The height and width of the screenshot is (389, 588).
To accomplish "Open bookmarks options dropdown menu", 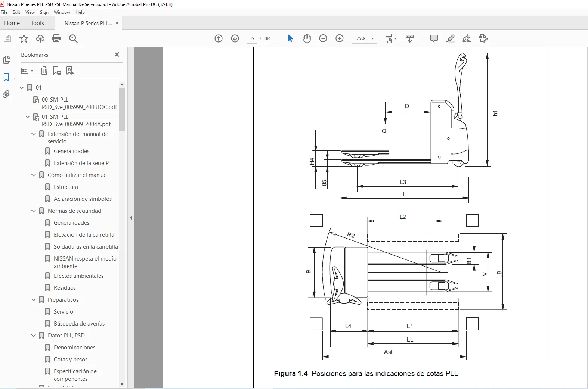I will tap(27, 71).
